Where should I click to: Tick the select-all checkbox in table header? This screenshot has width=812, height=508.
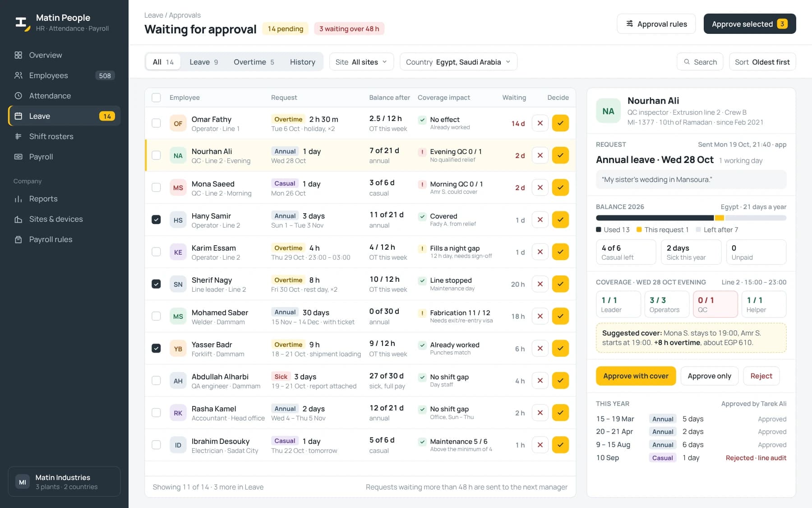tap(156, 98)
